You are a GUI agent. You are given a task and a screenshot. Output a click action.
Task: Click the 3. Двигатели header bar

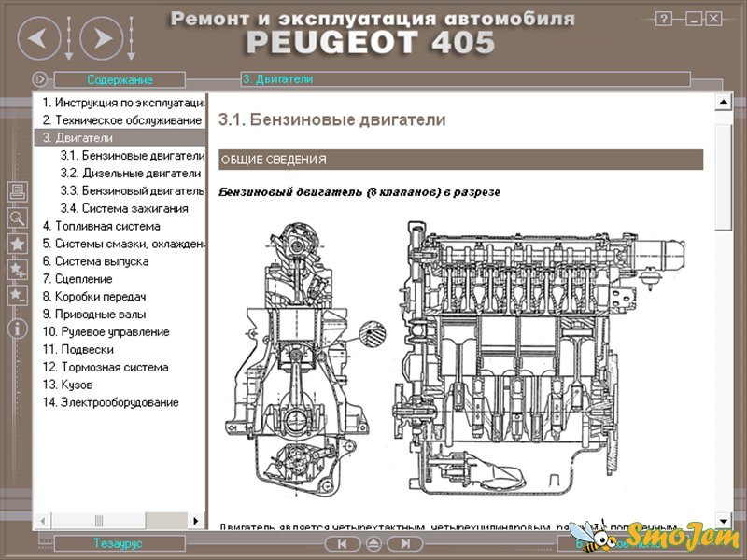click(465, 79)
